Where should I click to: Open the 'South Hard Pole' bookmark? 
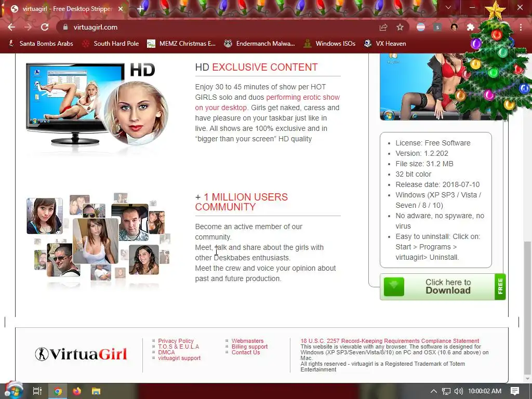[x=111, y=44]
